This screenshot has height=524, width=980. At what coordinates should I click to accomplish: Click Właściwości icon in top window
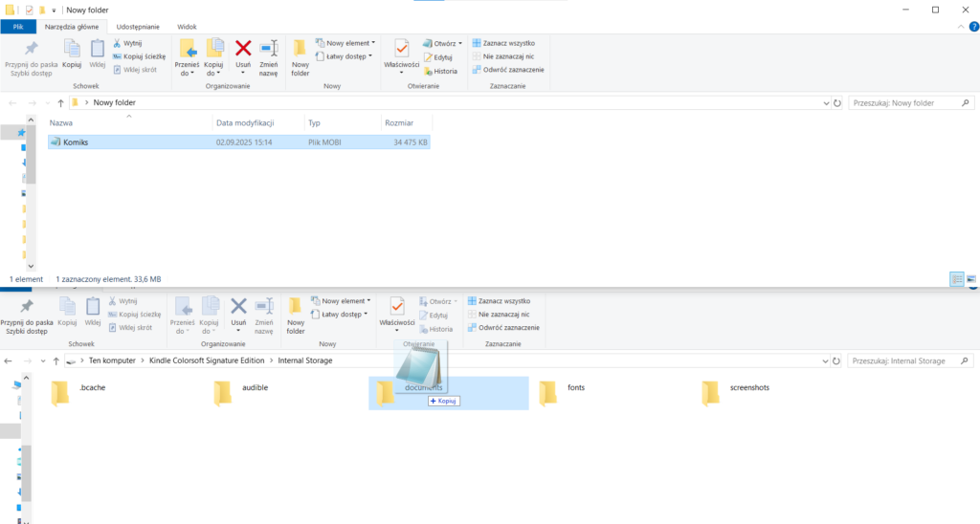point(401,49)
